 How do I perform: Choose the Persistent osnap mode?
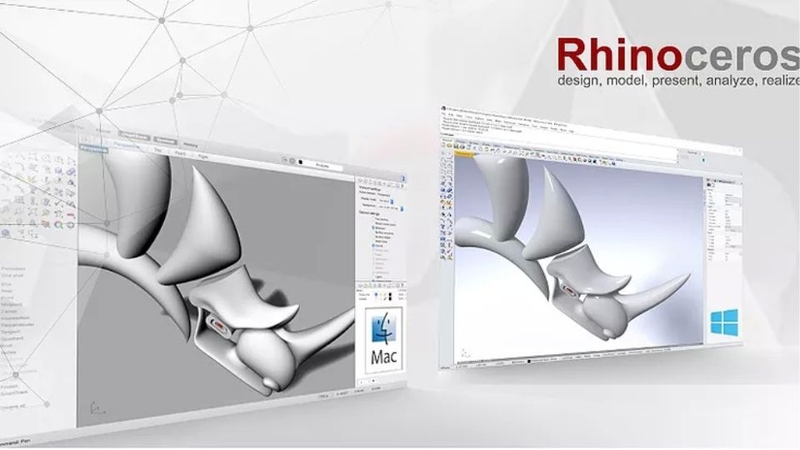[x=13, y=268]
